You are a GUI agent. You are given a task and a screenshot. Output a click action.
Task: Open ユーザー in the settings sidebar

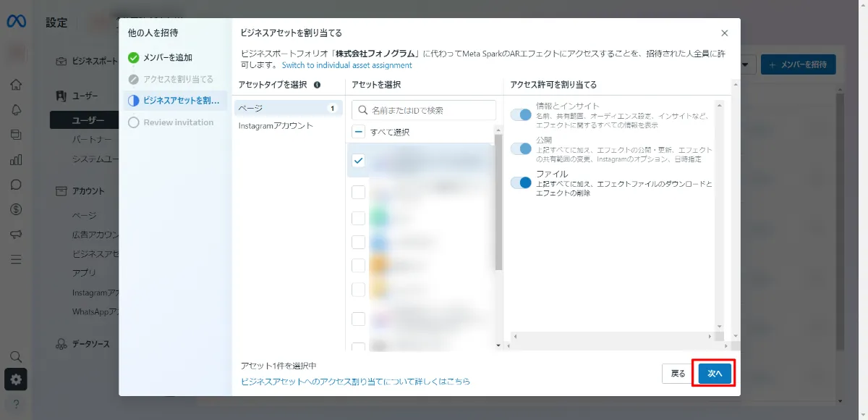[x=84, y=120]
